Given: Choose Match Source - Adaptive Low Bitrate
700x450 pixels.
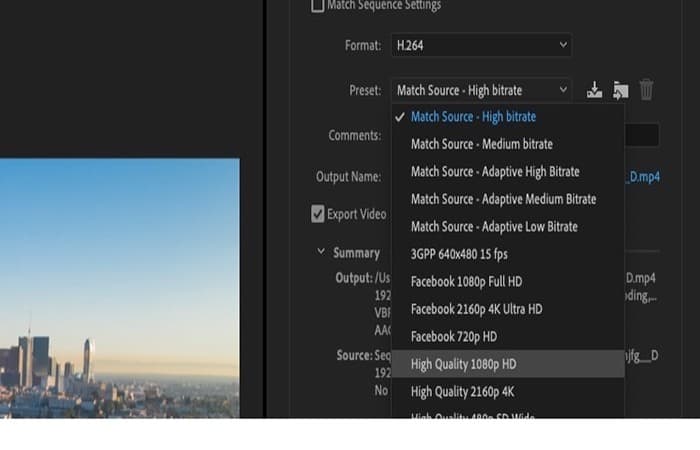Looking at the screenshot, I should (508, 227).
